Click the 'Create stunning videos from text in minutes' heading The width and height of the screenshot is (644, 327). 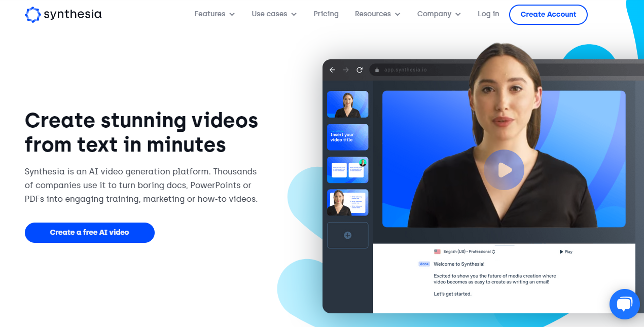click(141, 133)
